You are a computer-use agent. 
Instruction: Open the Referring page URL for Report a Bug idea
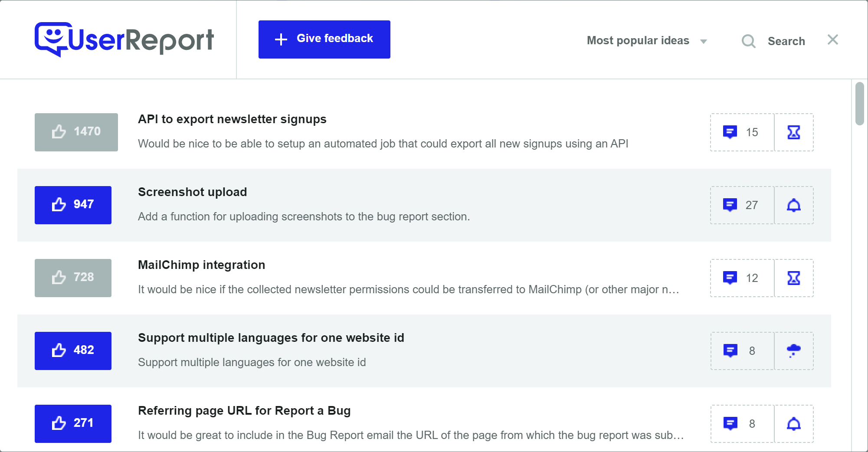click(244, 410)
